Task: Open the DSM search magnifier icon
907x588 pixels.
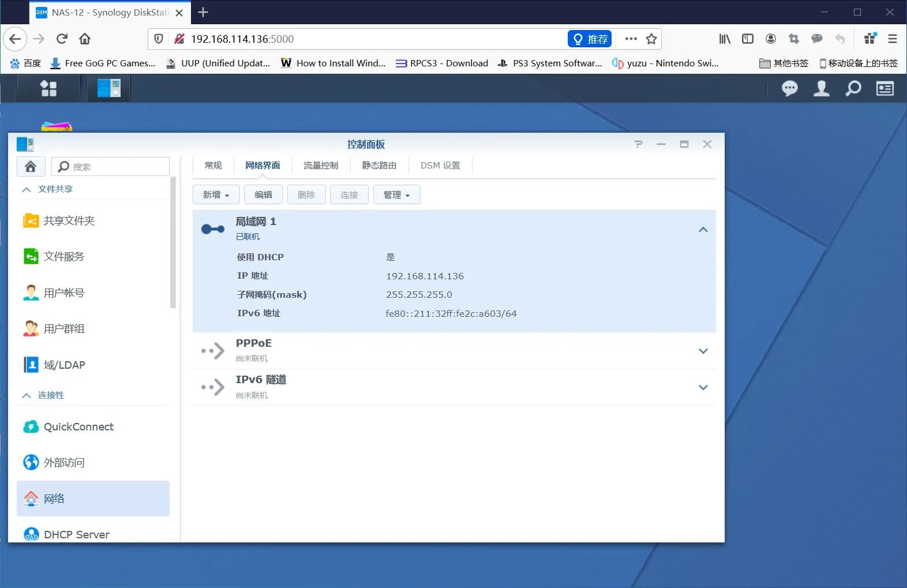Action: coord(853,88)
